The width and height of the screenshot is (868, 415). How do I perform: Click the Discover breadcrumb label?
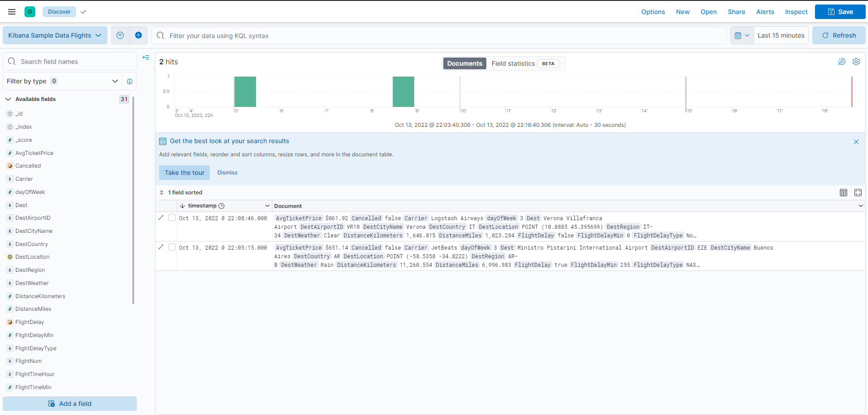tap(59, 12)
